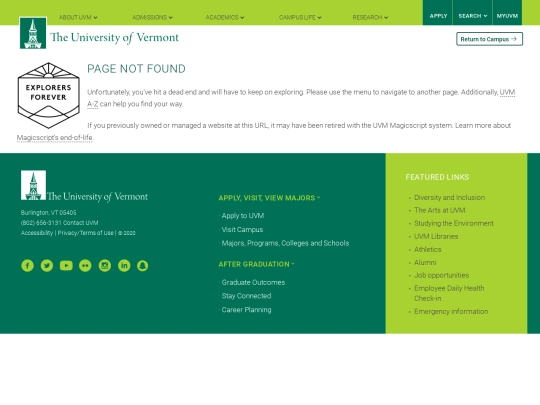The image size is (540, 405).
Task: Collapse Apply, Visit, View Majors section
Action: [269, 198]
